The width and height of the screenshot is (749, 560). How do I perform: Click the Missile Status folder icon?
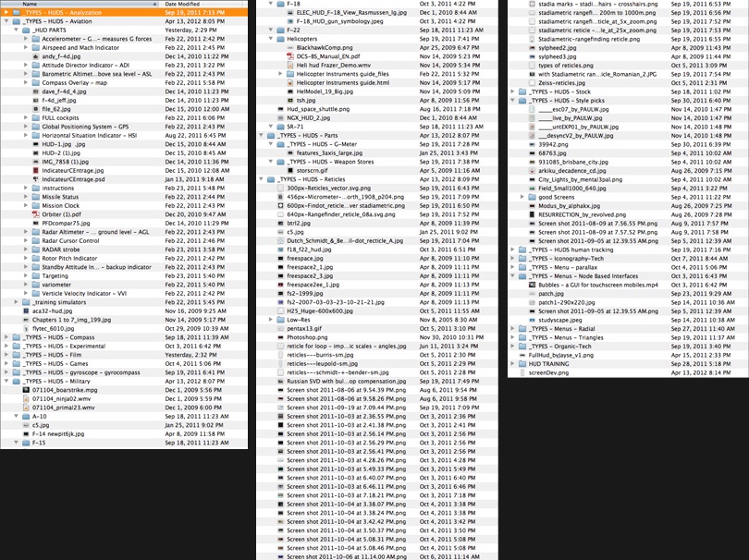coord(36,197)
